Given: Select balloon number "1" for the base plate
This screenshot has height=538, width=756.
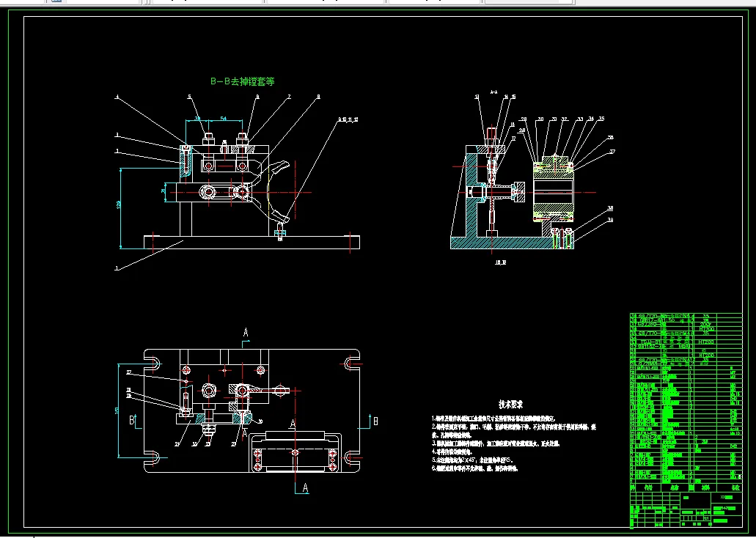Looking at the screenshot, I should click(x=116, y=268).
